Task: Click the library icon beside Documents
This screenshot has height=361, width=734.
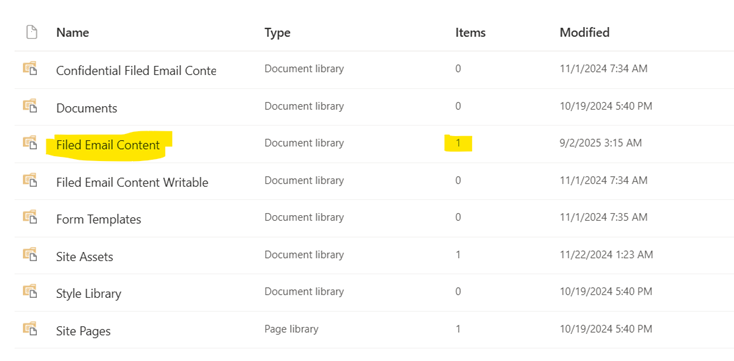Action: tap(30, 105)
